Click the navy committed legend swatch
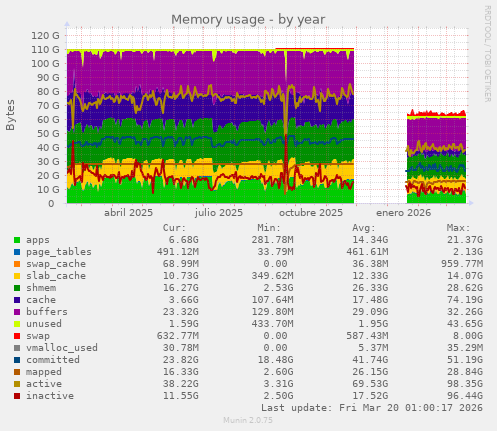 [17, 360]
